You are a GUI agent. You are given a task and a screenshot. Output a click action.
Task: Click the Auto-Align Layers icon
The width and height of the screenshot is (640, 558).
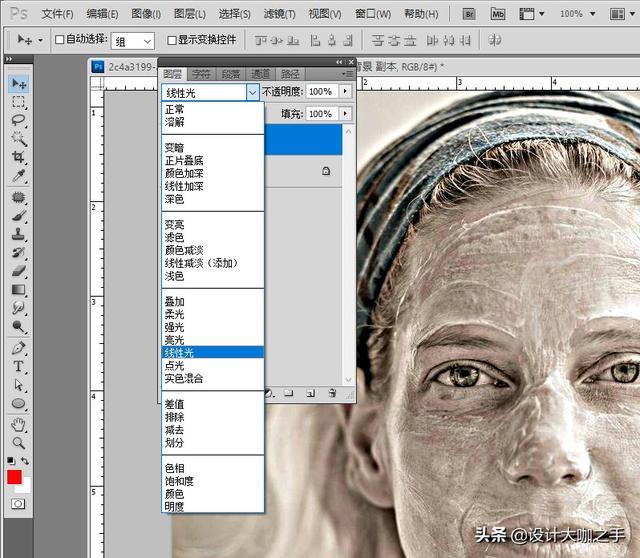click(x=495, y=40)
